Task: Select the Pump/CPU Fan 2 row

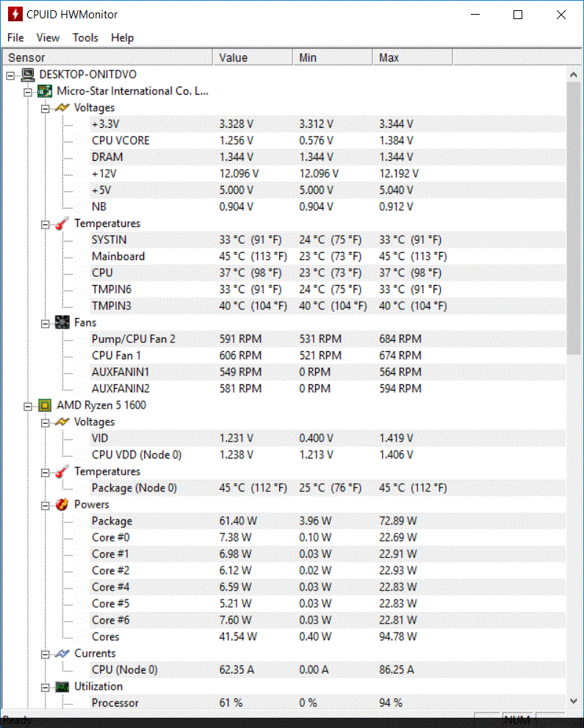Action: click(x=328, y=339)
